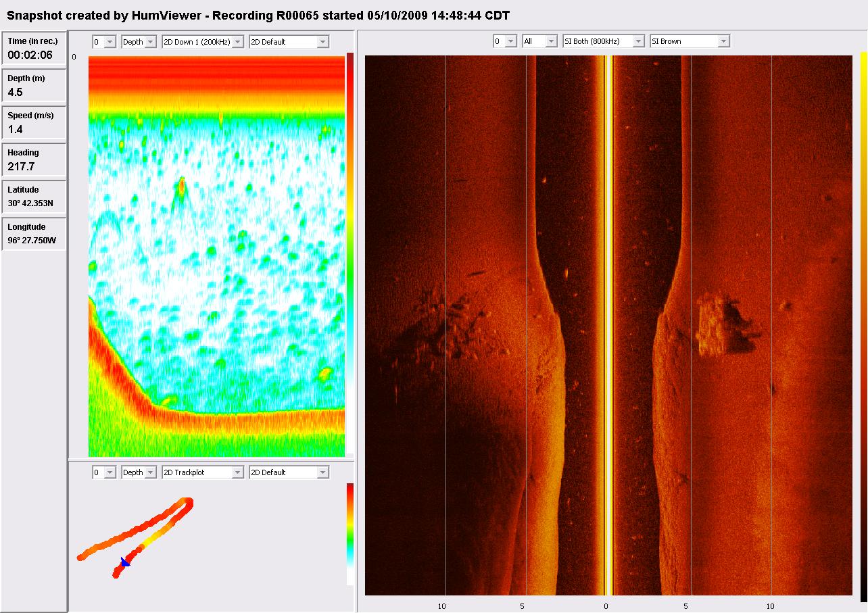Open the 2D Down 1 (200kHz) dropdown
The height and width of the screenshot is (613, 868).
tap(203, 42)
